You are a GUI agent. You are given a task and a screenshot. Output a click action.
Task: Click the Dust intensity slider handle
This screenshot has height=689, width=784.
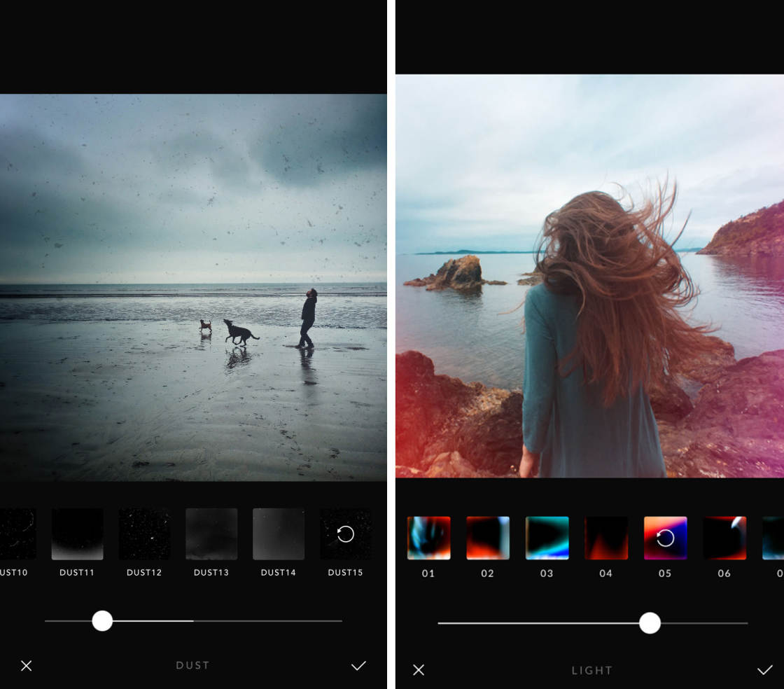(102, 620)
